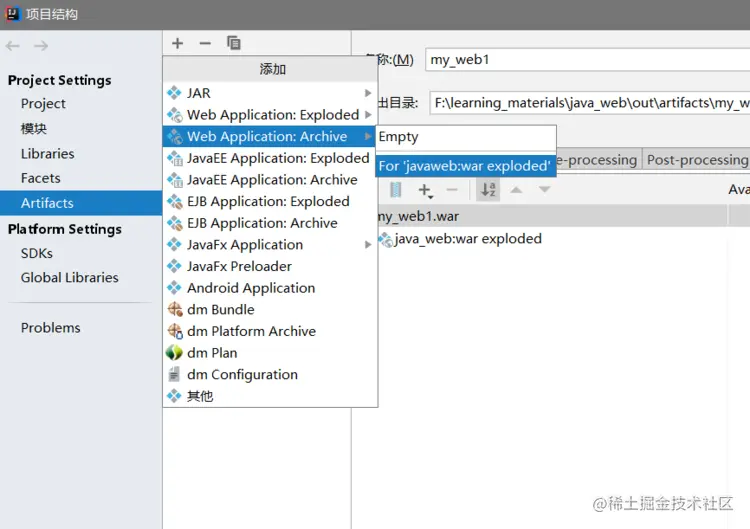Select Artifacts in sidebar
This screenshot has width=750, height=529.
click(x=81, y=203)
